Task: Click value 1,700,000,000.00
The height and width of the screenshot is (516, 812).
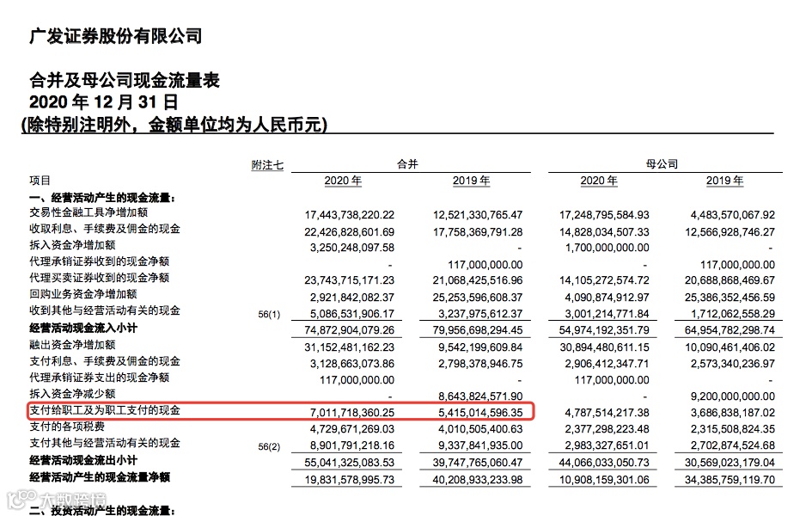Action: tap(607, 249)
